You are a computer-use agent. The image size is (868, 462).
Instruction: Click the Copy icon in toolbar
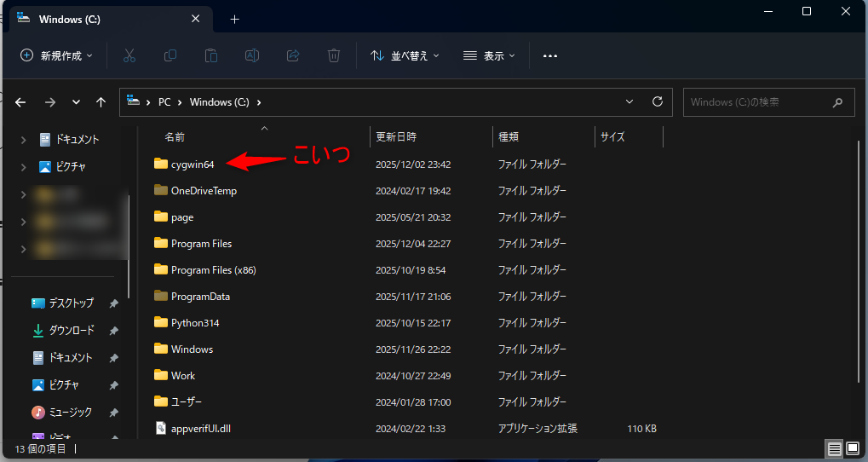[x=170, y=55]
